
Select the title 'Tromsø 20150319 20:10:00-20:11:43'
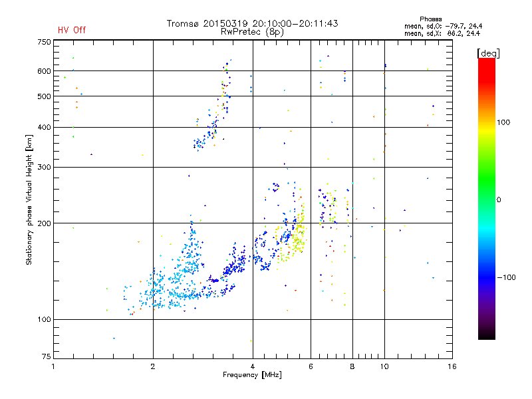(x=253, y=23)
